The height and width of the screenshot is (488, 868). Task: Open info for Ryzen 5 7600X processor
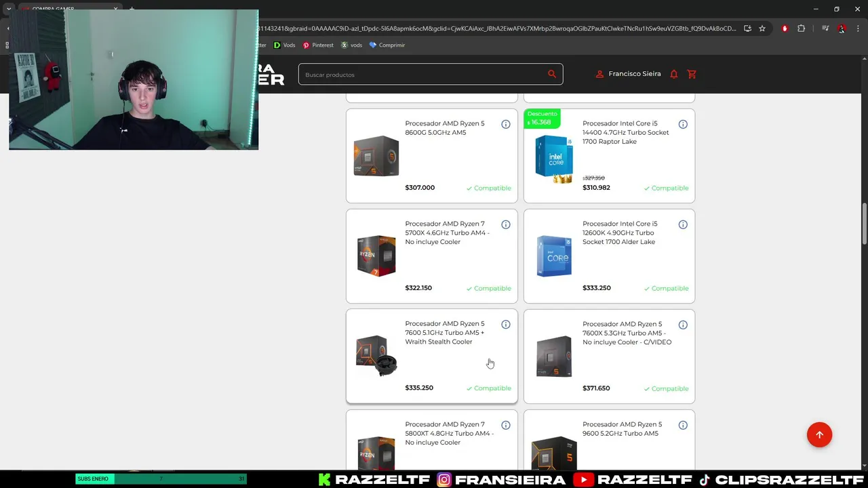[x=683, y=325]
